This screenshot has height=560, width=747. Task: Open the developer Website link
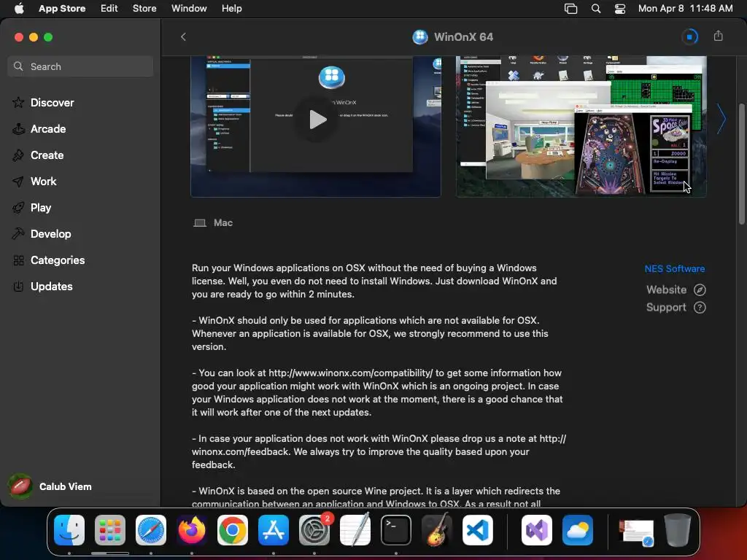click(x=676, y=289)
